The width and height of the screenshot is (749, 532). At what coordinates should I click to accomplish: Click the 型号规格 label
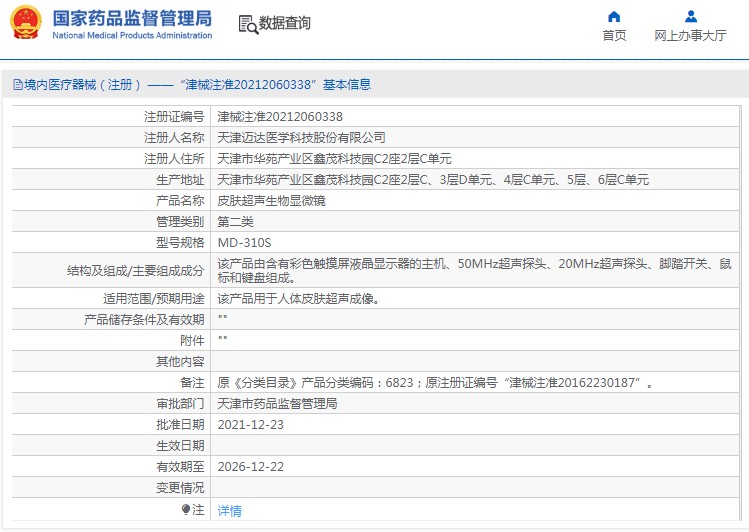tap(180, 243)
